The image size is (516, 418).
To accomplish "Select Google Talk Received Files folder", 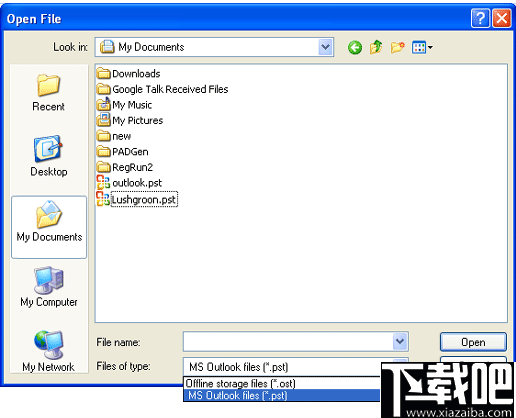I will 163,89.
